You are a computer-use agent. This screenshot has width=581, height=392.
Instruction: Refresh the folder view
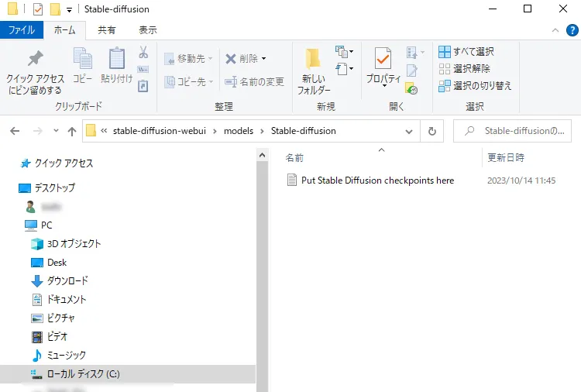432,131
